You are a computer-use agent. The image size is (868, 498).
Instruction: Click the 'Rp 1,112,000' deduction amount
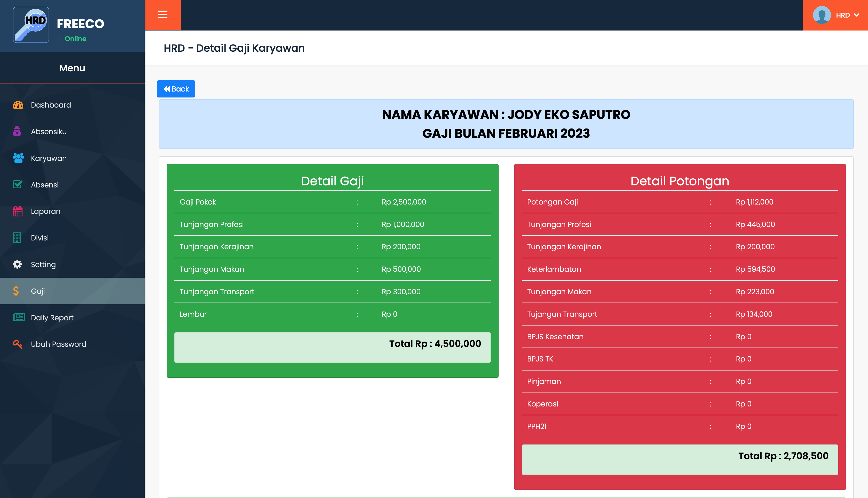coord(755,202)
